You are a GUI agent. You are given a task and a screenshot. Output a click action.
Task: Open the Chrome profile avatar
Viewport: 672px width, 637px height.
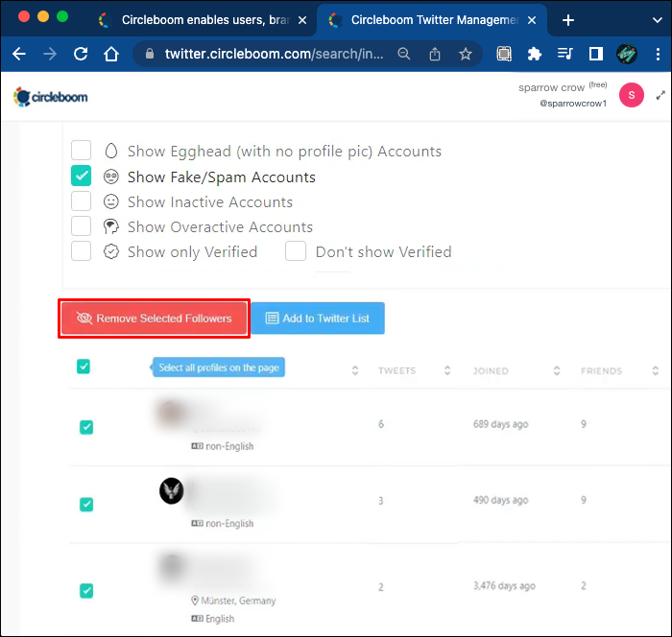point(627,54)
